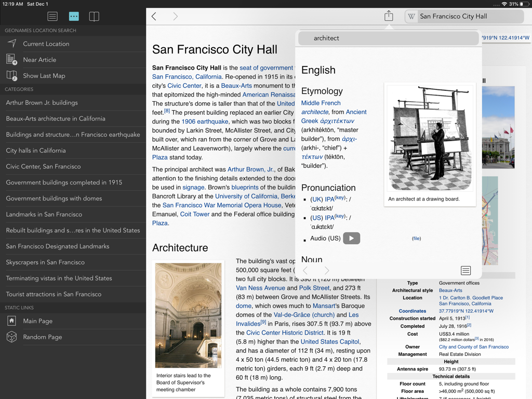
Task: Open the Civic Center, San Francisco category
Action: (44, 166)
